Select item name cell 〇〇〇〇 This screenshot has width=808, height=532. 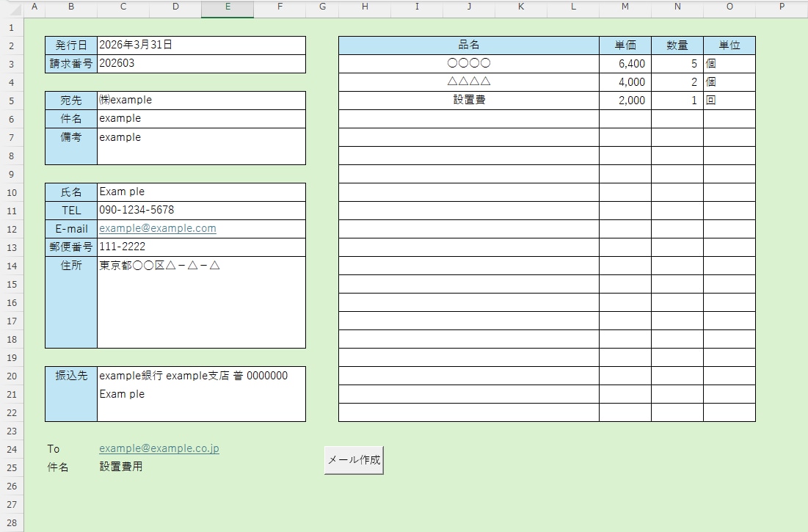click(469, 64)
